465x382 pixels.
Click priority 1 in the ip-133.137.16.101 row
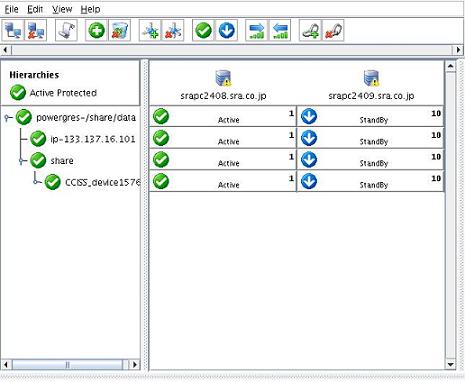[291, 135]
